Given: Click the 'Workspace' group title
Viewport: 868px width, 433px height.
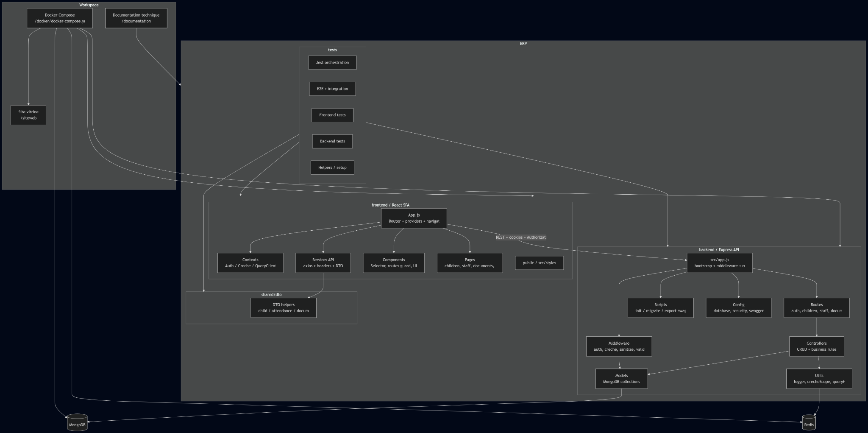Looking at the screenshot, I should click(x=89, y=5).
